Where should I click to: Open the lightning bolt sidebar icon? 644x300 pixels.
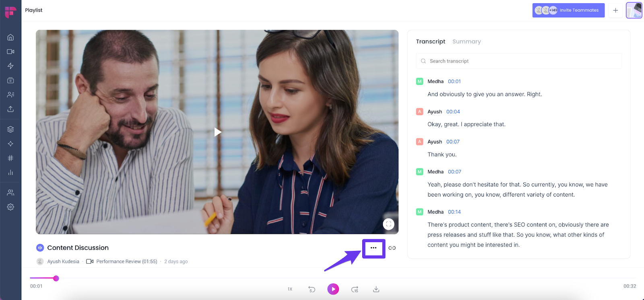click(10, 66)
